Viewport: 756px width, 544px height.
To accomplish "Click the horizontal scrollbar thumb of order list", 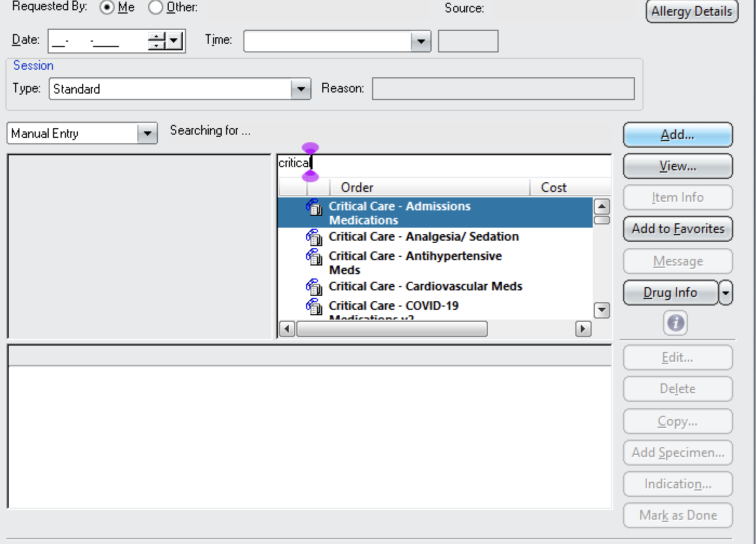I will coord(392,329).
